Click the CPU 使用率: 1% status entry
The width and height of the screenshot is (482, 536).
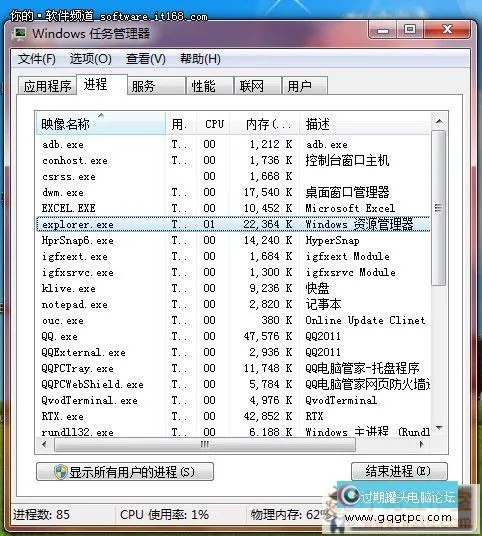(164, 514)
